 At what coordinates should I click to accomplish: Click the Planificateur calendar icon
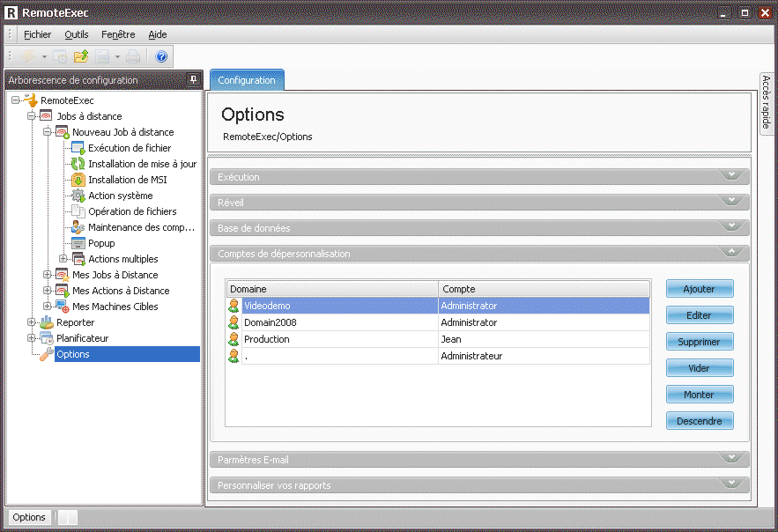point(46,338)
